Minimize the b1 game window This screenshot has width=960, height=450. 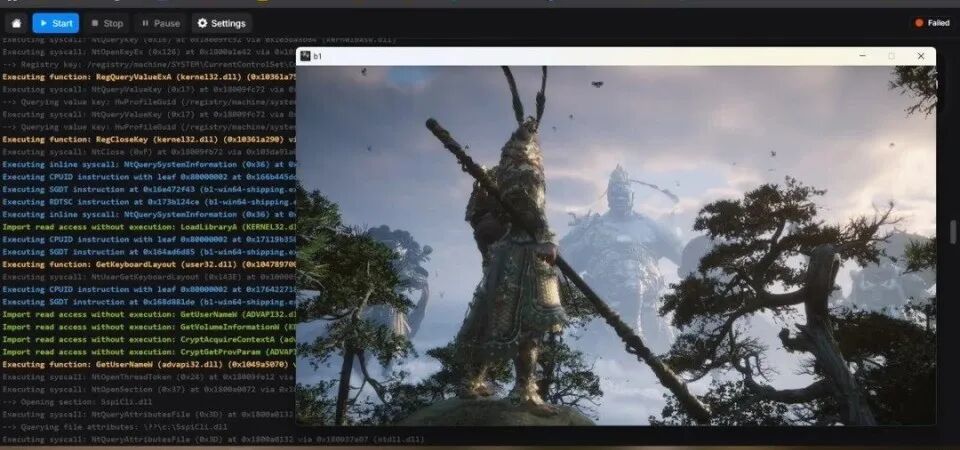click(863, 56)
